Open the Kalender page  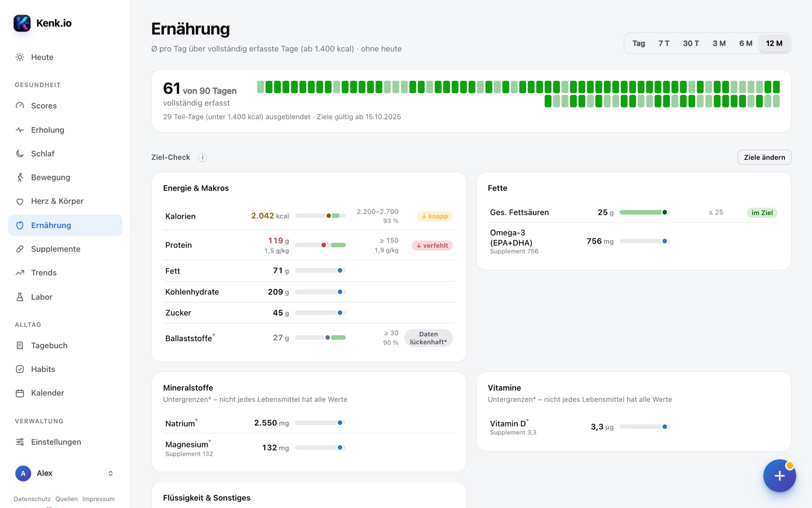(x=65, y=393)
